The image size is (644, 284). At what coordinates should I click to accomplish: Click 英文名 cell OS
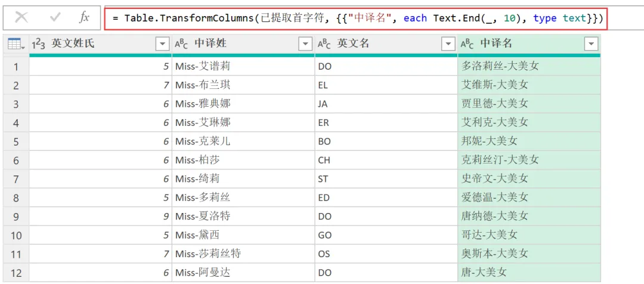pos(386,254)
